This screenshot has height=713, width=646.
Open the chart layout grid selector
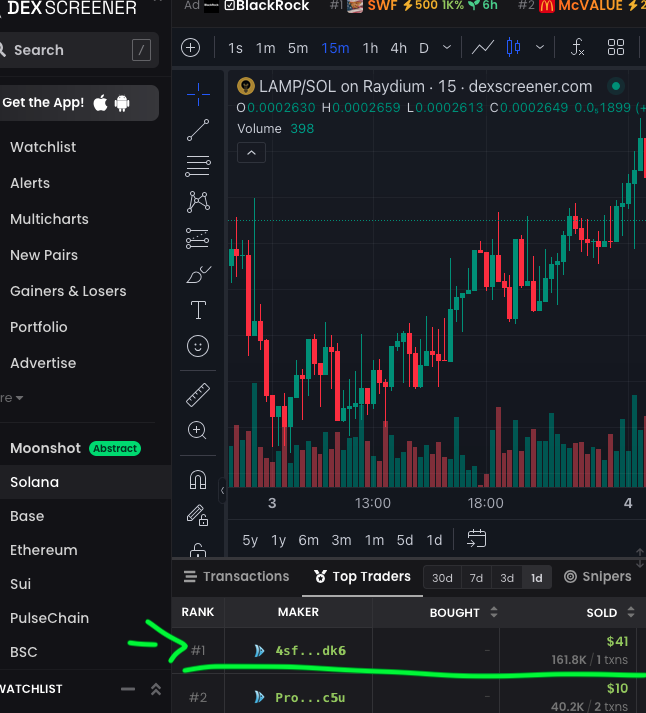616,47
